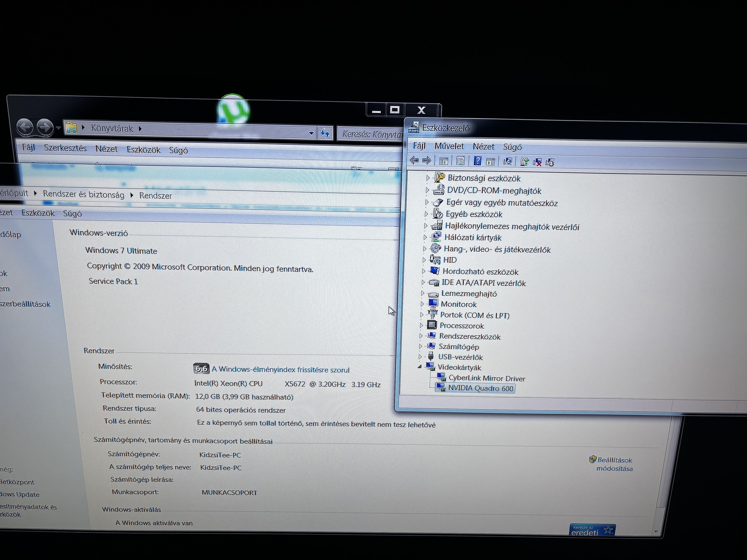Click the 'Keresse az eredeti' genuine software badge
Viewport: 747px width, 560px height.
tap(592, 530)
